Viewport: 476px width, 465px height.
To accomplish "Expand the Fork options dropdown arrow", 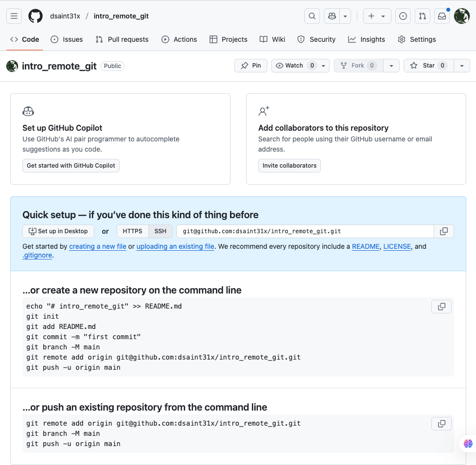I will coord(391,66).
